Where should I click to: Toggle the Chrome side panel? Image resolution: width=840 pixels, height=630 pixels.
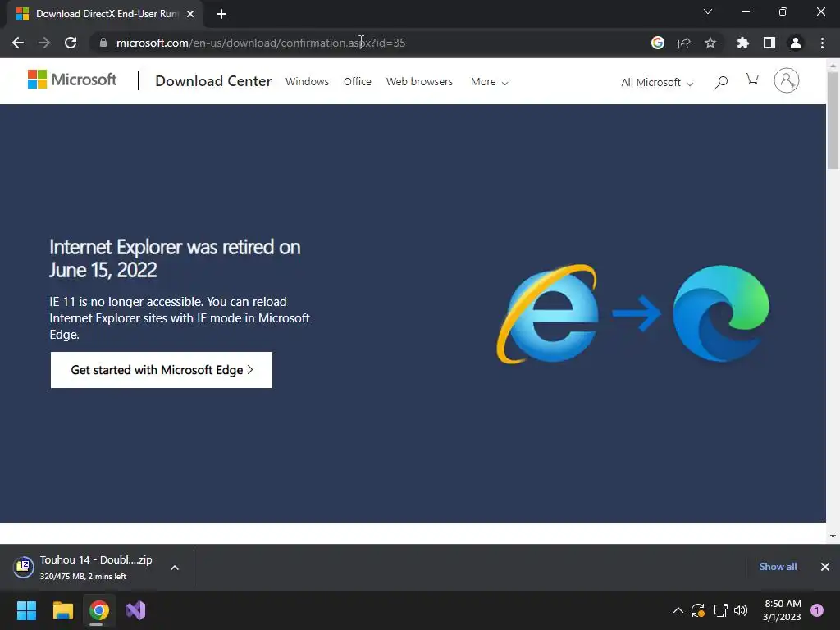pos(769,43)
